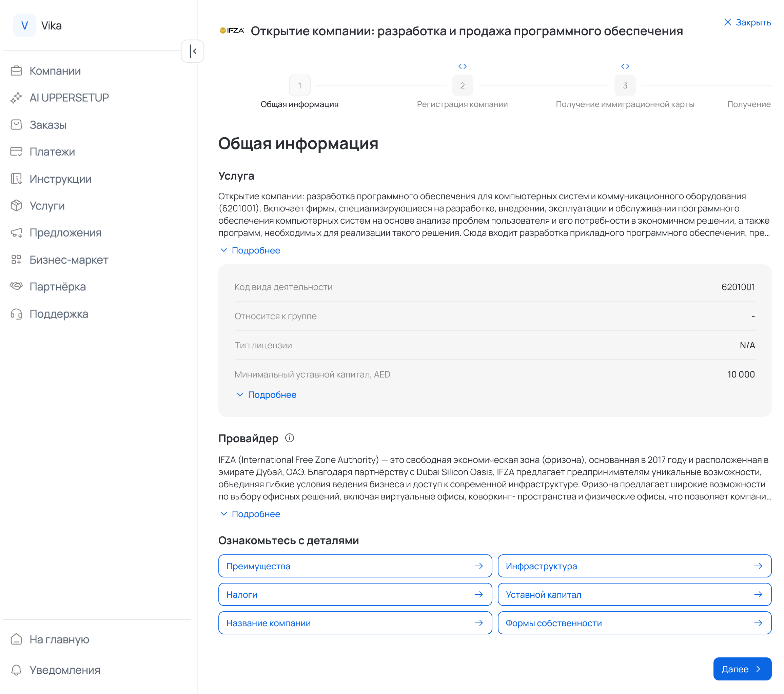Click the code icon above step 3

point(625,66)
